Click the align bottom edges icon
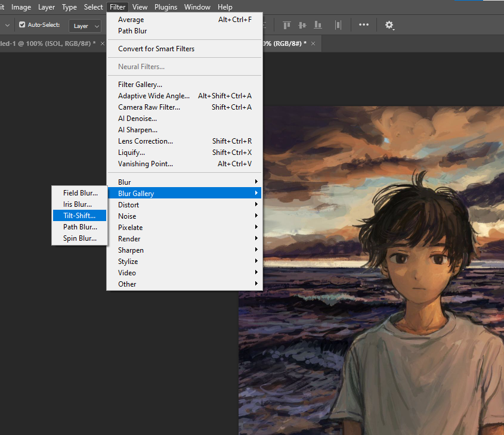 tap(318, 25)
